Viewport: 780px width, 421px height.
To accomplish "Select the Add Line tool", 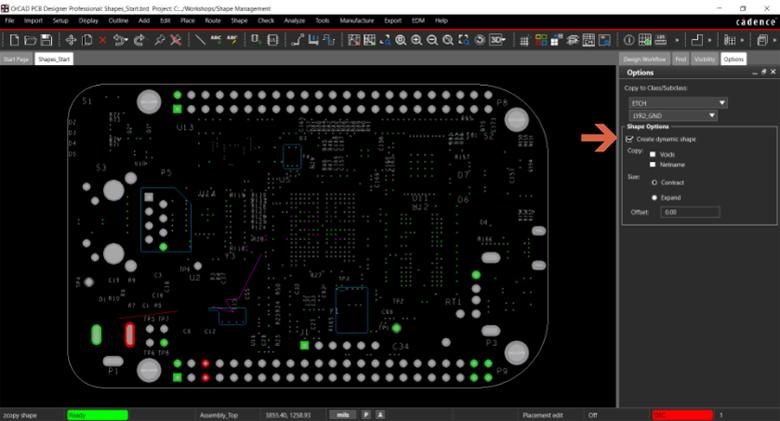I will tap(200, 40).
